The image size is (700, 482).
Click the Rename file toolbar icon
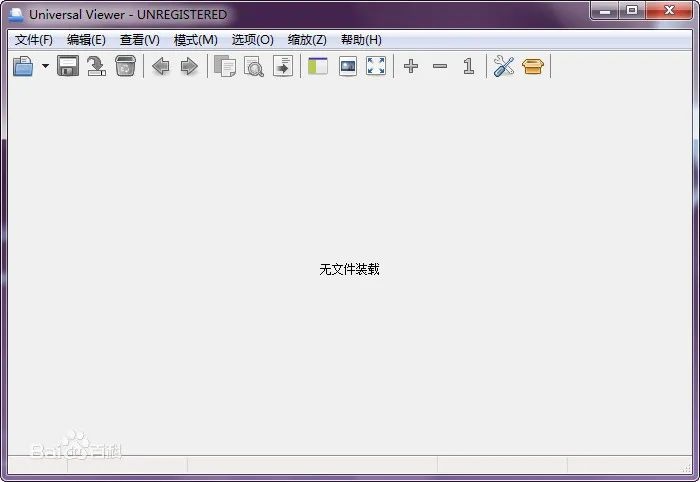click(x=96, y=66)
